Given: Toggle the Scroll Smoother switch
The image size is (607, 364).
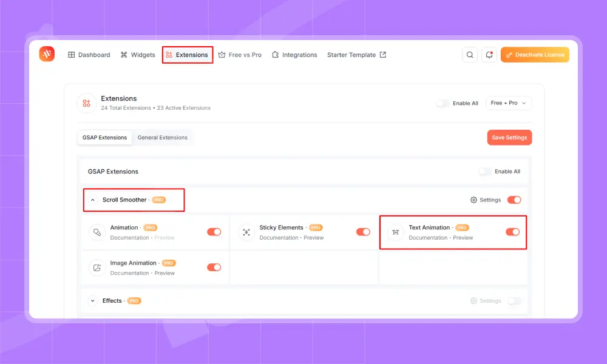Looking at the screenshot, I should (x=514, y=200).
